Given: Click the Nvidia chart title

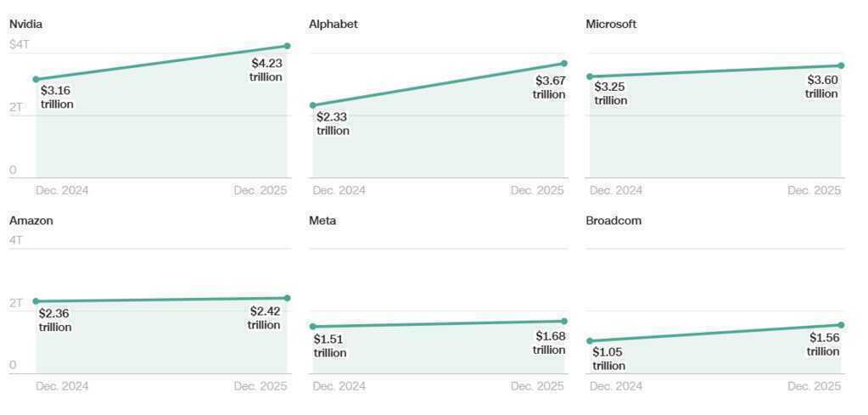Looking at the screenshot, I should tap(26, 25).
